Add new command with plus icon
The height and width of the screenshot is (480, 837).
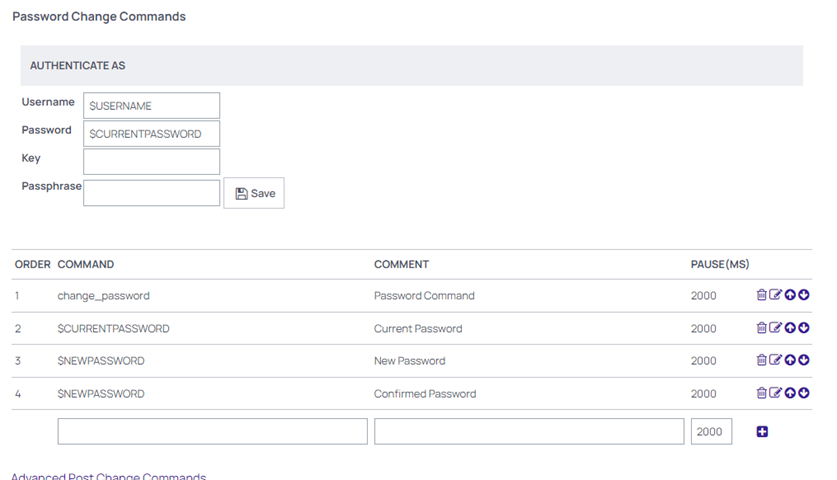(762, 431)
